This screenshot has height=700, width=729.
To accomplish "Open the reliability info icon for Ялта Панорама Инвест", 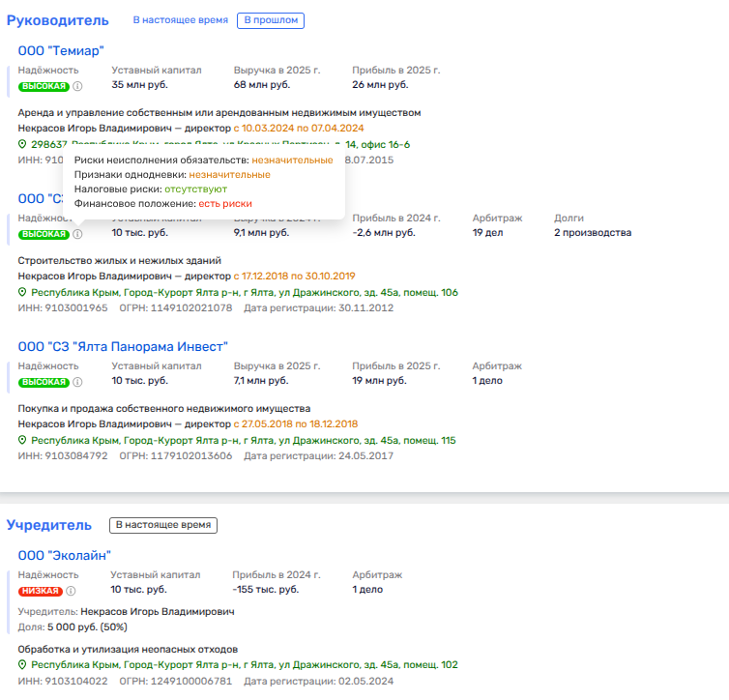I will coord(77,382).
